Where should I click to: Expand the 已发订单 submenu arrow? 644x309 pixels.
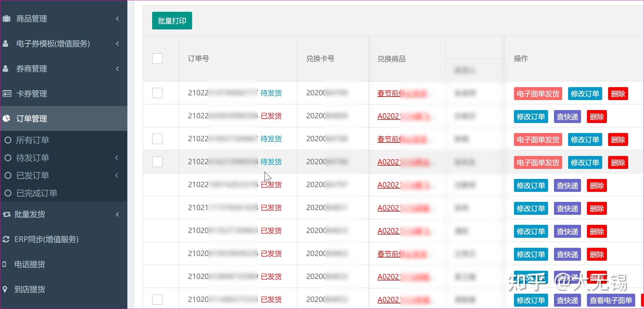click(x=117, y=175)
